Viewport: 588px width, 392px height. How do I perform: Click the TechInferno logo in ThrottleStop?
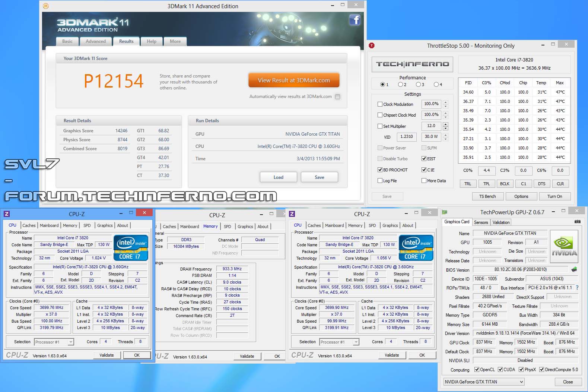coord(412,64)
